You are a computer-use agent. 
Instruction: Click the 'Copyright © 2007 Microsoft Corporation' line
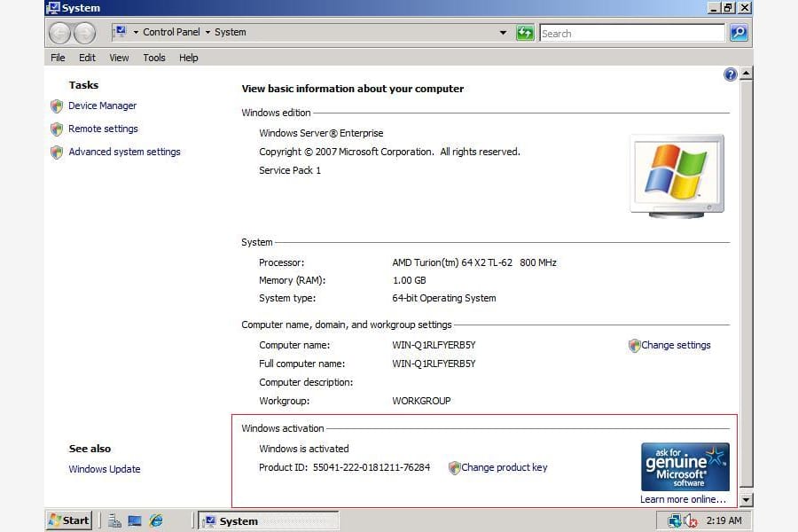coord(389,152)
